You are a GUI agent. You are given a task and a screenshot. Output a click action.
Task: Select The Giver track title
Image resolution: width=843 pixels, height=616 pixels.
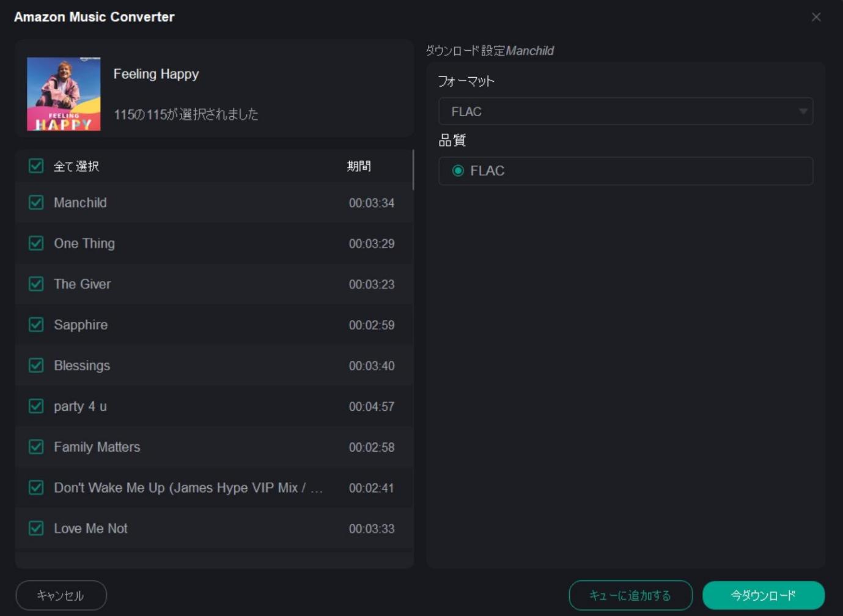coord(83,284)
